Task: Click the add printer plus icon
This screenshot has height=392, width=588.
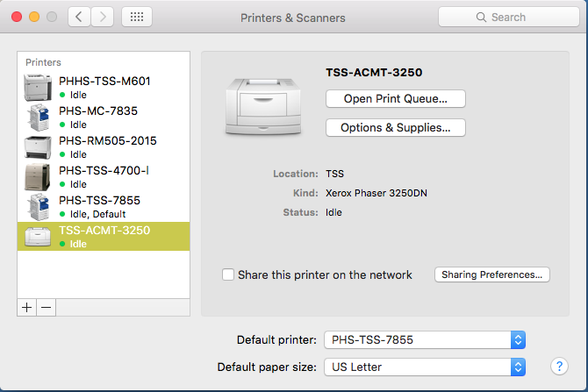Action: tap(26, 307)
